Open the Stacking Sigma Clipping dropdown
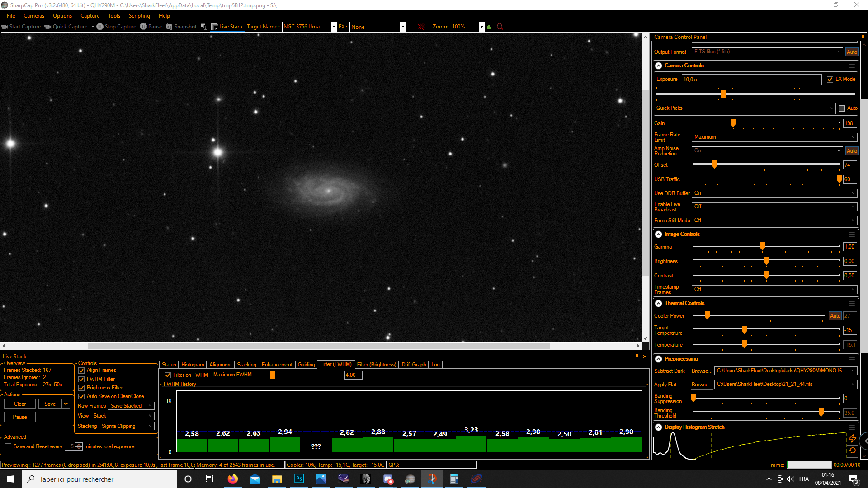 pos(127,426)
